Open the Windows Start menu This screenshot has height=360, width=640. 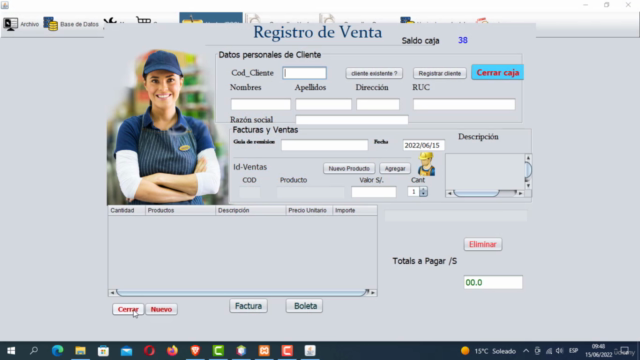click(x=11, y=351)
